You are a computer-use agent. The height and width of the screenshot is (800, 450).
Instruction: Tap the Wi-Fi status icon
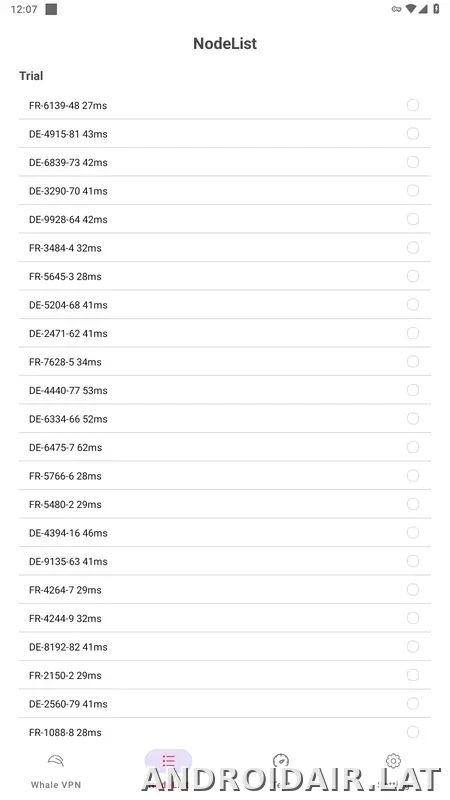[411, 9]
